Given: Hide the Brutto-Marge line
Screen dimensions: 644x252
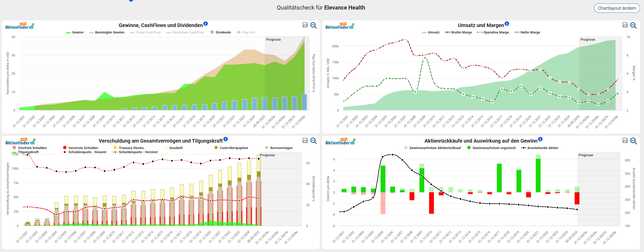Looking at the screenshot, I should click(x=461, y=32).
